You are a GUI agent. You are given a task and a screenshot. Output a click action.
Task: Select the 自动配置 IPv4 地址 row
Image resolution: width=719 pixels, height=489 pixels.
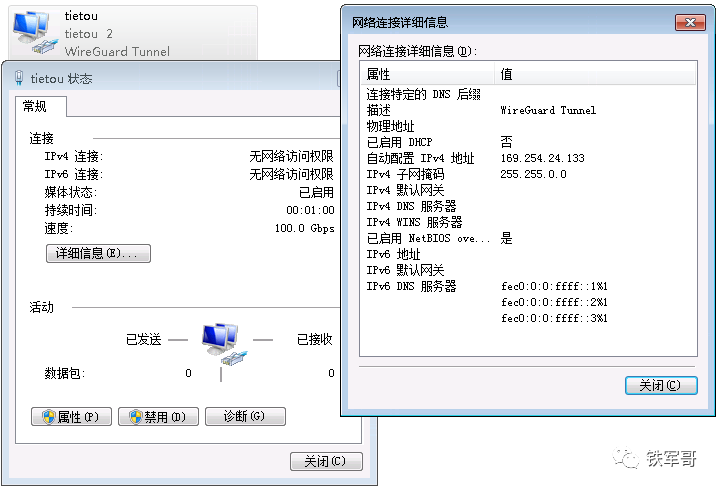pos(528,158)
